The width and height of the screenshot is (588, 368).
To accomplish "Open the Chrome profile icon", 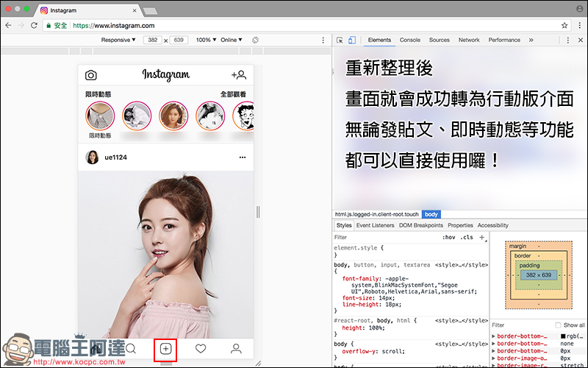I will 580,8.
